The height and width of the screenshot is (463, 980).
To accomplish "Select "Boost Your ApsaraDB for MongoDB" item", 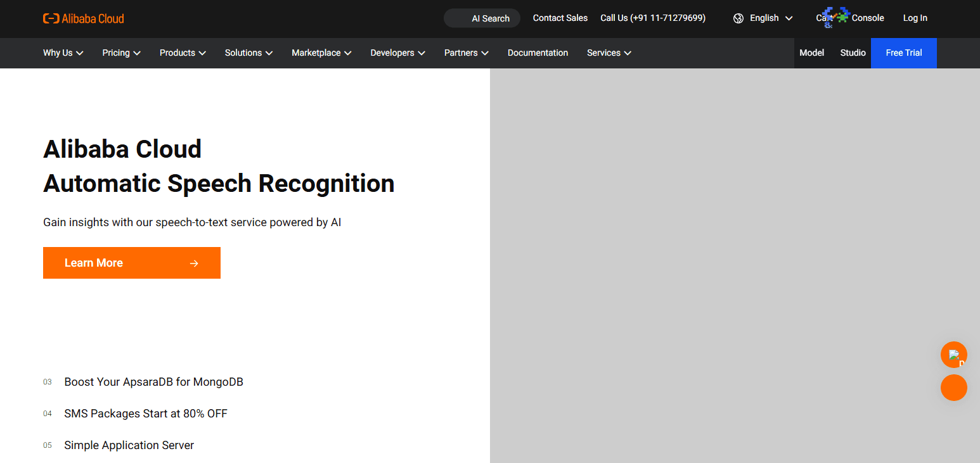I will (154, 382).
